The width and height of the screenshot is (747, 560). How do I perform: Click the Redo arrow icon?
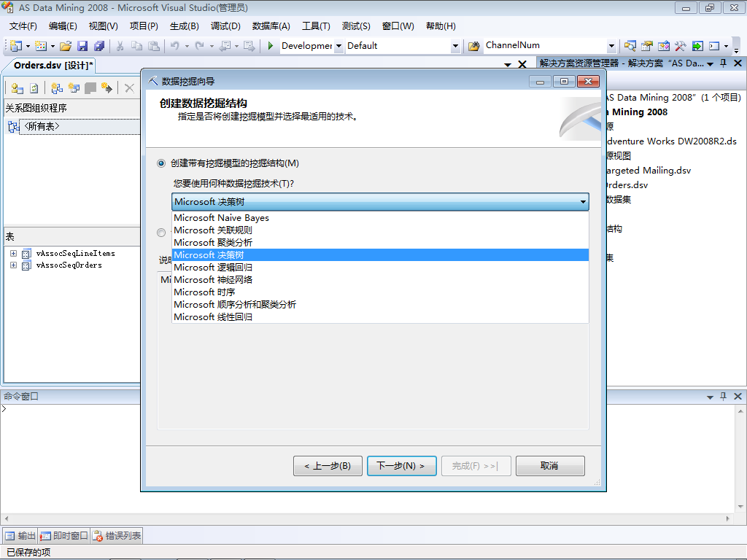200,46
